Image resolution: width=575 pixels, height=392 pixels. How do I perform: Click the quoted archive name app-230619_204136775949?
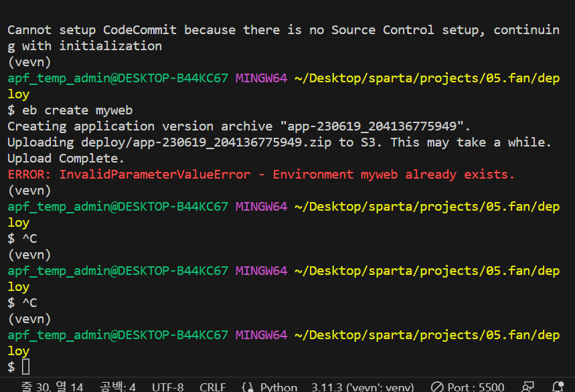(372, 126)
